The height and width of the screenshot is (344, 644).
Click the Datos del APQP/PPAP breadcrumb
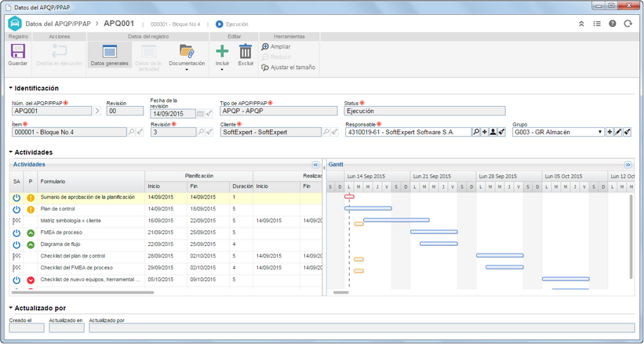58,24
